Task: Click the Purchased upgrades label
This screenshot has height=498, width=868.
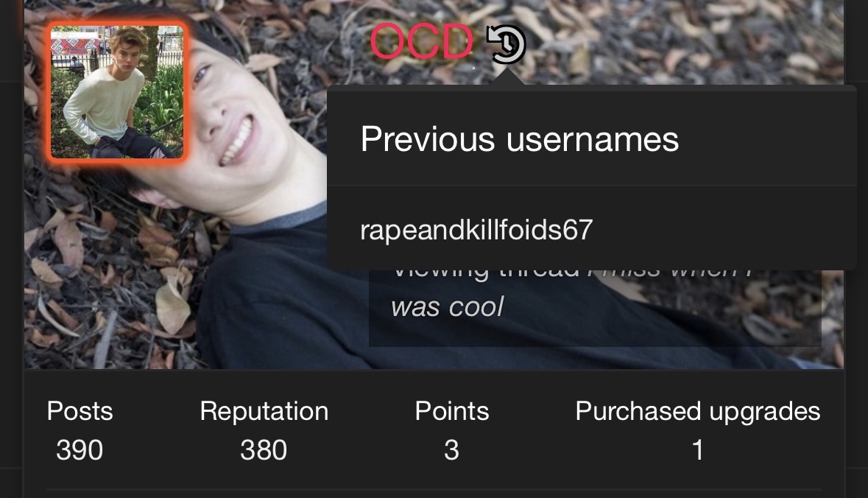Action: 697,411
